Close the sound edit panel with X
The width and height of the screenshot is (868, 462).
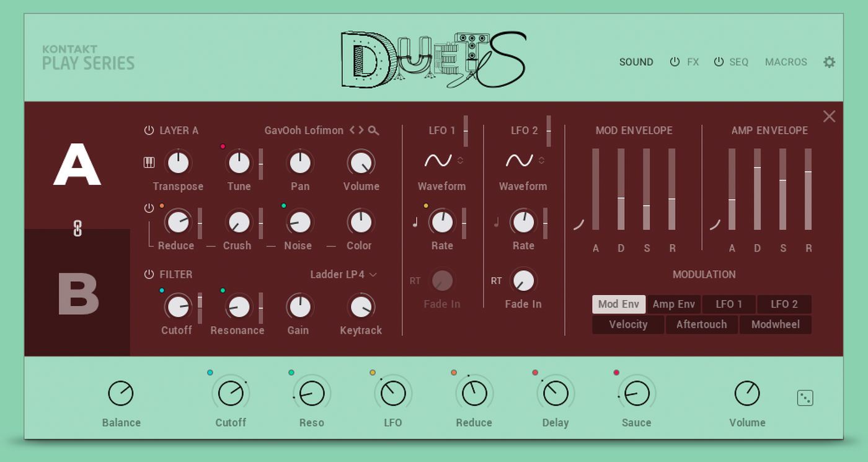click(829, 117)
